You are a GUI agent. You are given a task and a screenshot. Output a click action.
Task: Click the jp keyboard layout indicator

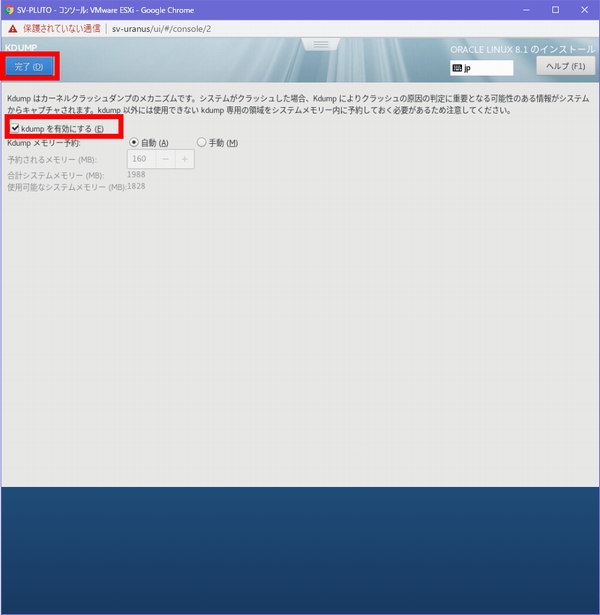pos(482,68)
